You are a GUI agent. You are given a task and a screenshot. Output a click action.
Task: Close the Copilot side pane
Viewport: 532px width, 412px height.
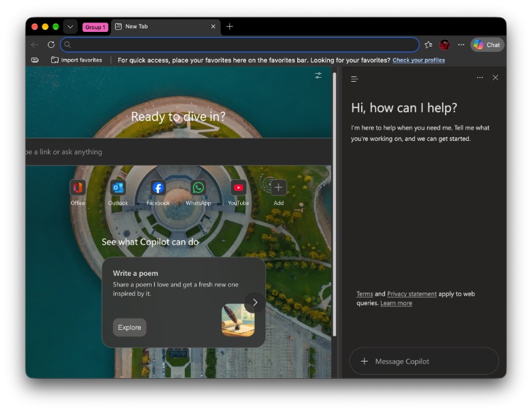(x=495, y=78)
